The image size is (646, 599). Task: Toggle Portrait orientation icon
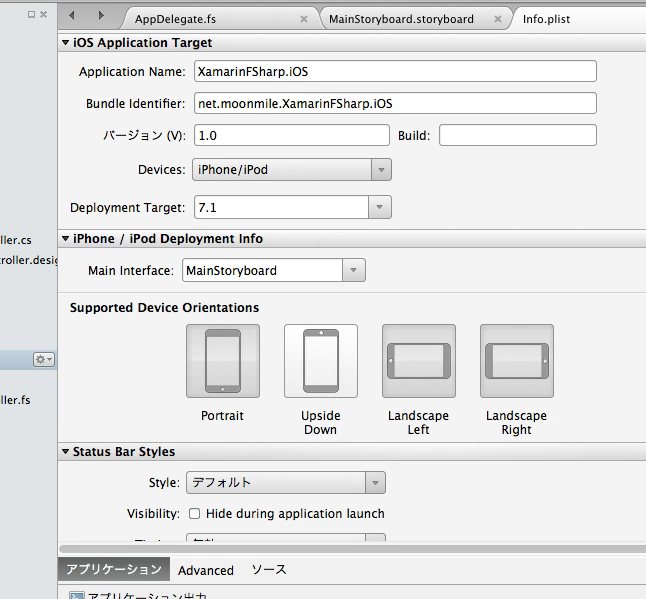coord(222,361)
